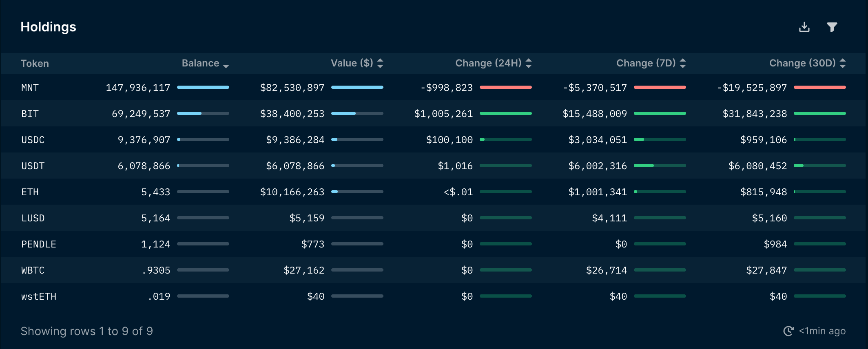Viewport: 868px width, 349px height.
Task: Click the ETH value $10,166,263
Action: coord(292,192)
